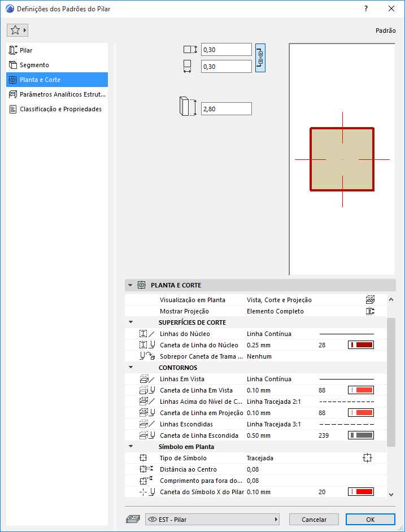Click the column height field 2,80
The width and height of the screenshot is (405, 532).
point(227,108)
